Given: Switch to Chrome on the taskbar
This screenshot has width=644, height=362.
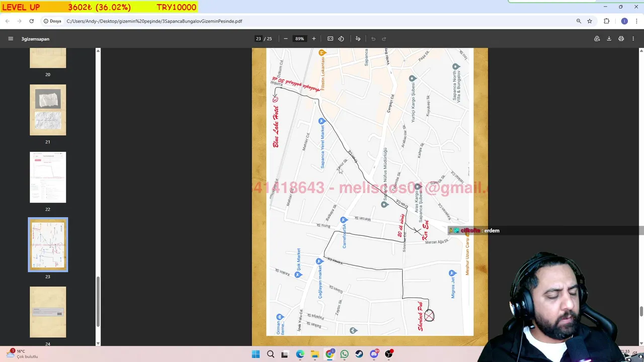Looking at the screenshot, I should (330, 354).
